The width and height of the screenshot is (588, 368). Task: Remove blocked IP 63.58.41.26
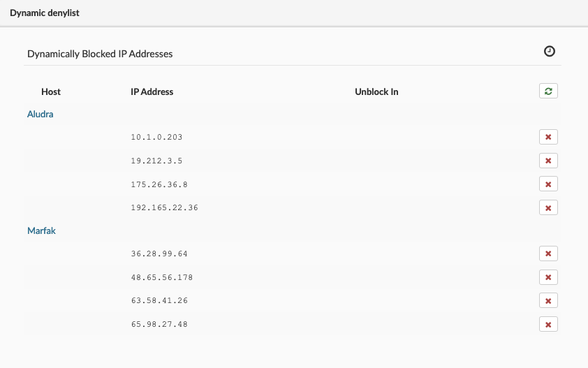pos(548,301)
